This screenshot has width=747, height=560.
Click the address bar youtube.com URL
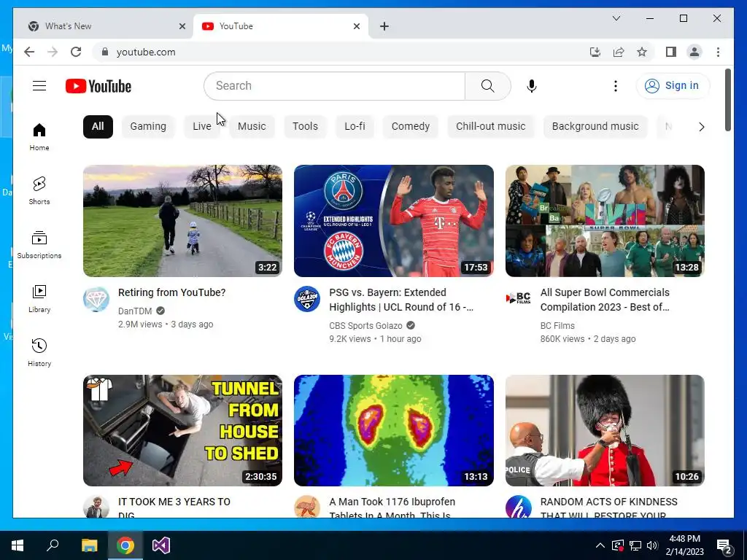(x=146, y=52)
